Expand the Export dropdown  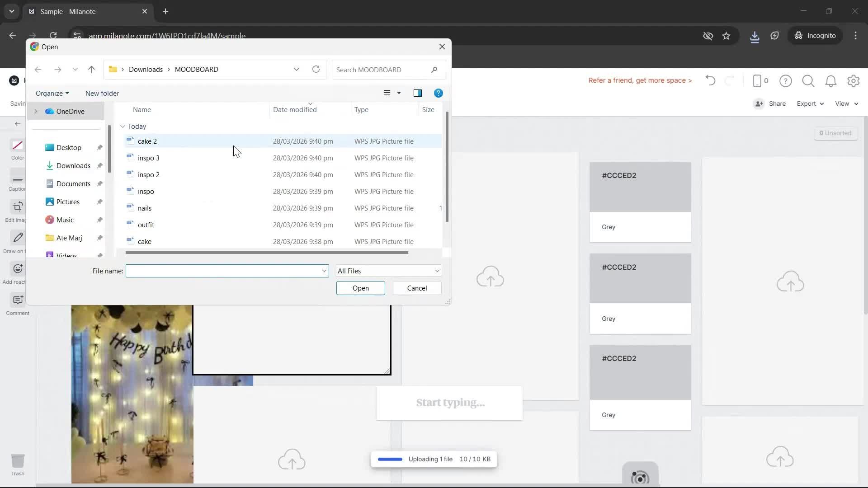tap(809, 103)
